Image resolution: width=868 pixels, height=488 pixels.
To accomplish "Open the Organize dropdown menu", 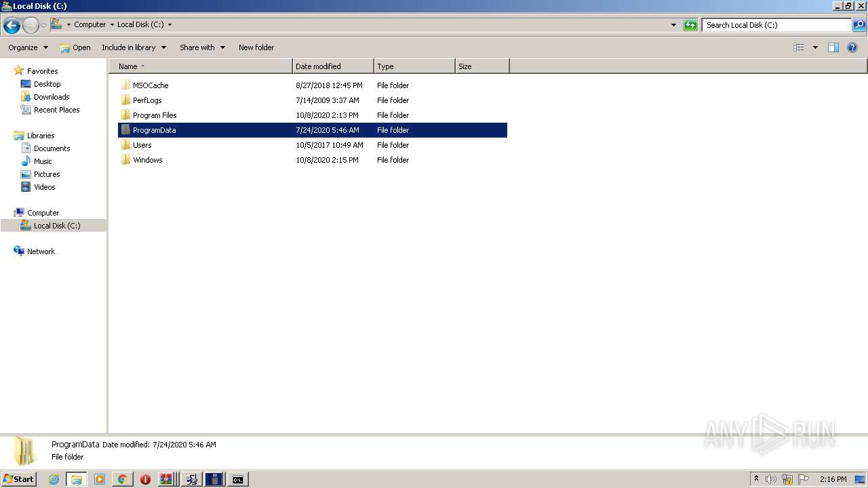I will tap(28, 47).
